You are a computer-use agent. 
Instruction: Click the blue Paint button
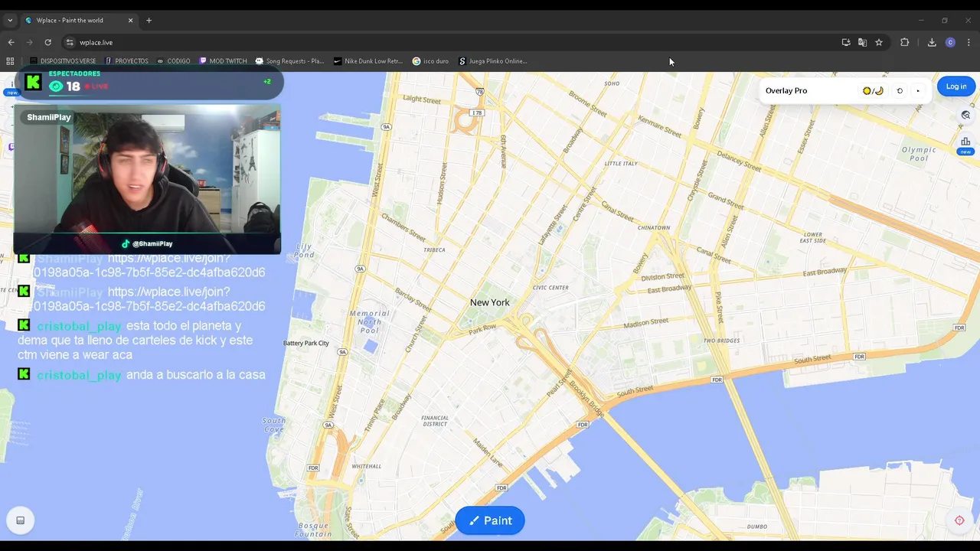click(490, 520)
